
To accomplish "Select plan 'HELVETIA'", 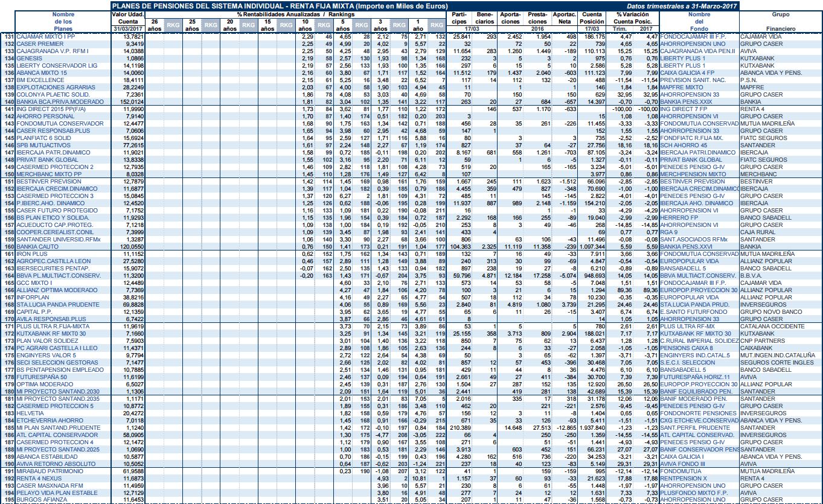I will (x=30, y=413).
